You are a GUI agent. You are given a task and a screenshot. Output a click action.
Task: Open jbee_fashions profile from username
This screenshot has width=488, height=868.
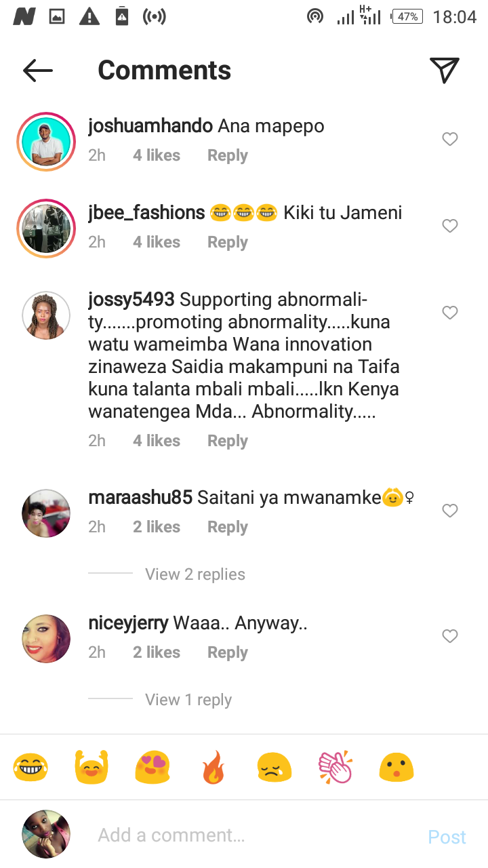coord(146,213)
